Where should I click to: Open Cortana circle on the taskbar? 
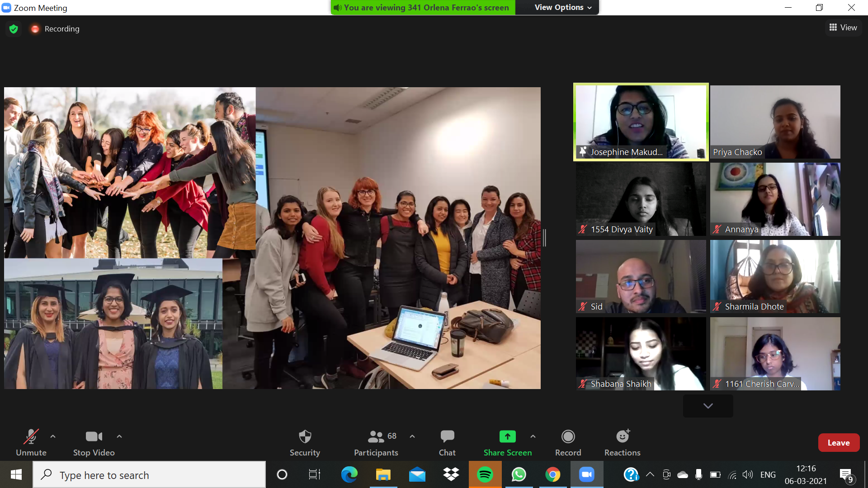282,474
